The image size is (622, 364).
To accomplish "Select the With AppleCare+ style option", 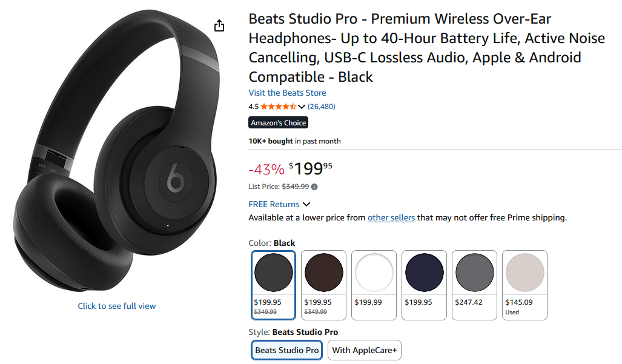I will 364,350.
